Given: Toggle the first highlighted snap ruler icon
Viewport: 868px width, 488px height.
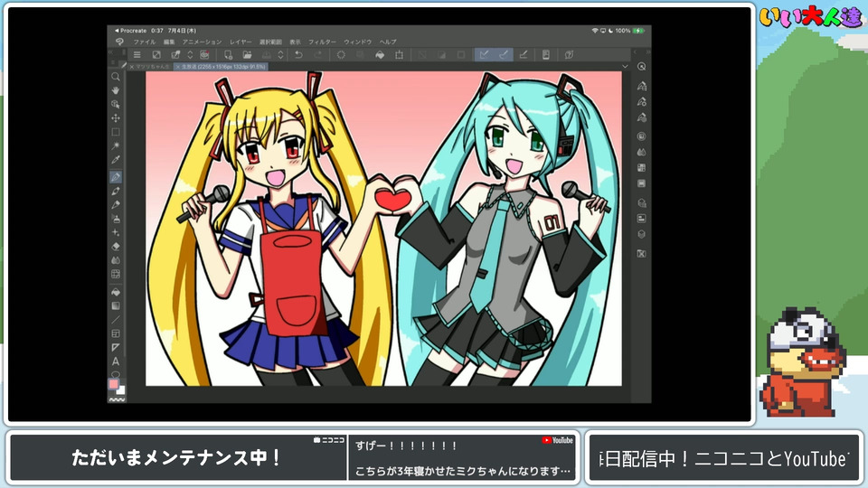Looking at the screenshot, I should (x=485, y=54).
